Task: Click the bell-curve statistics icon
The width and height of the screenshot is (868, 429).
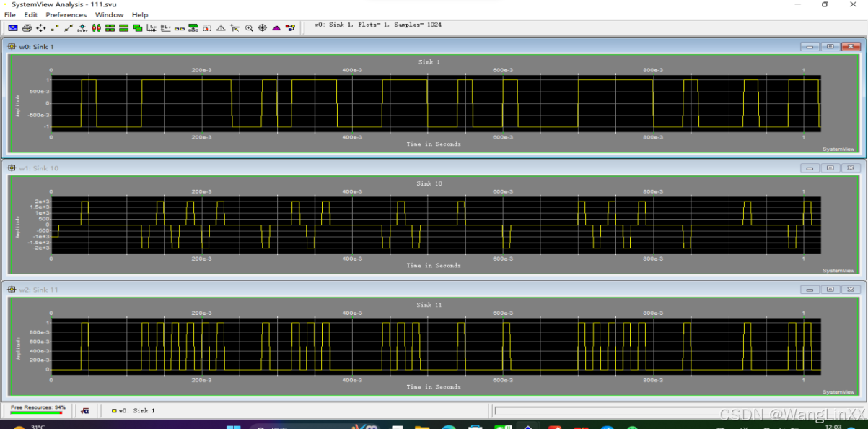Action: click(x=221, y=28)
